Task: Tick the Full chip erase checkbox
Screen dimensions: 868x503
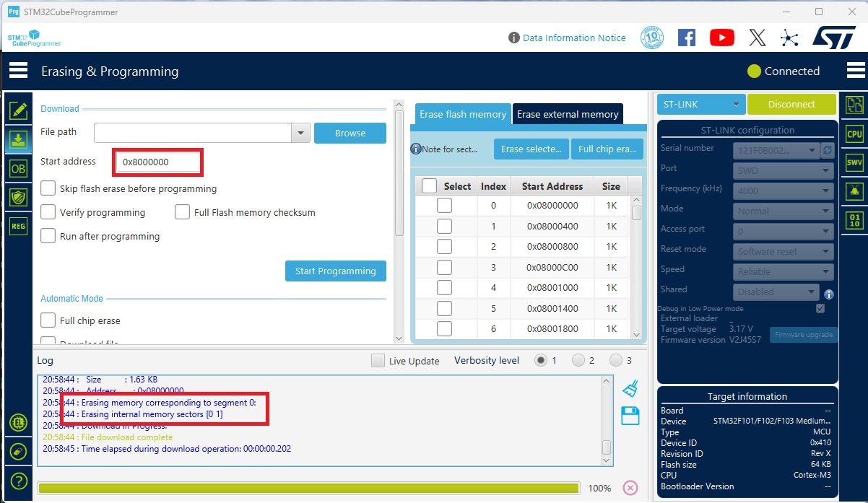Action: click(x=48, y=320)
